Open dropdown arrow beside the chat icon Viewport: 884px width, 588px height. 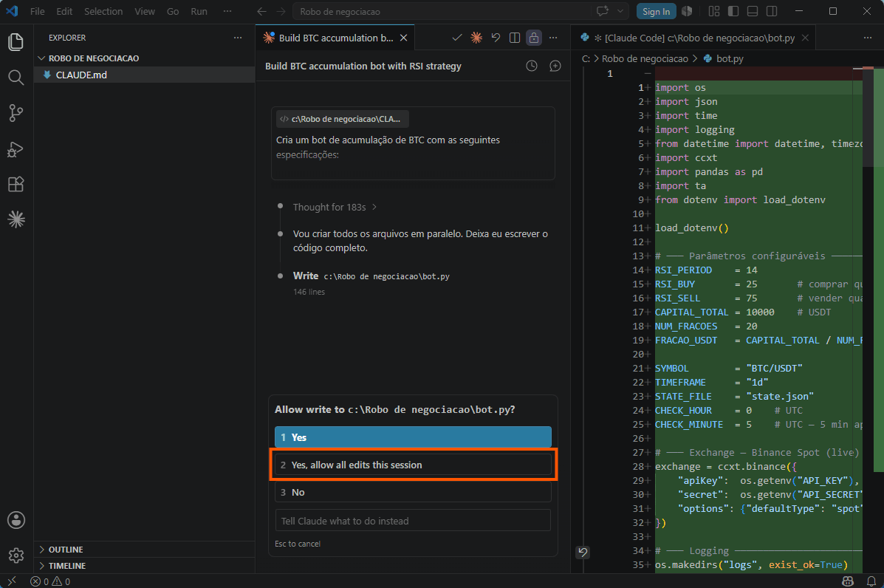(x=620, y=11)
